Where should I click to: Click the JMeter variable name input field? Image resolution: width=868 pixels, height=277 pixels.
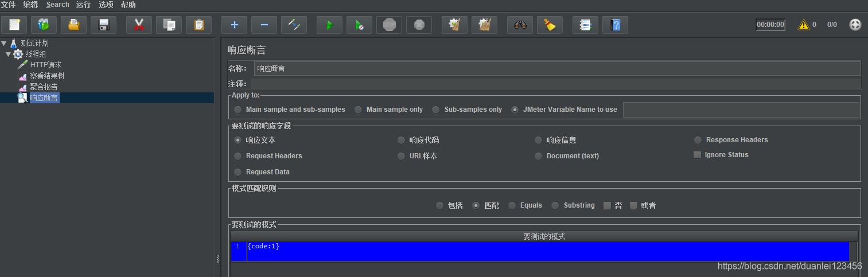(741, 110)
